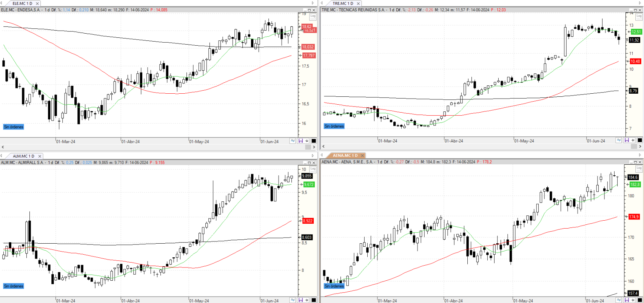Click 11,92 price label in TRE.MC chart
This screenshot has width=644, height=303.
tap(635, 40)
